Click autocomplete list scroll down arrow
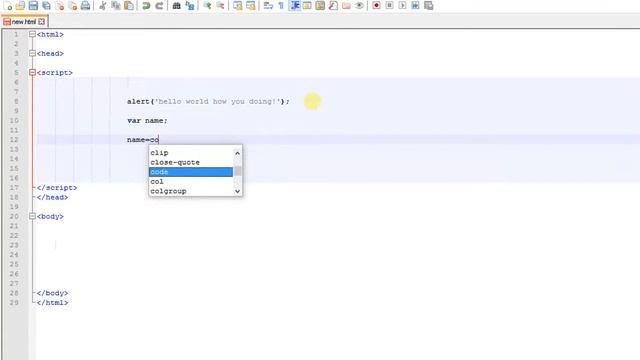 238,191
